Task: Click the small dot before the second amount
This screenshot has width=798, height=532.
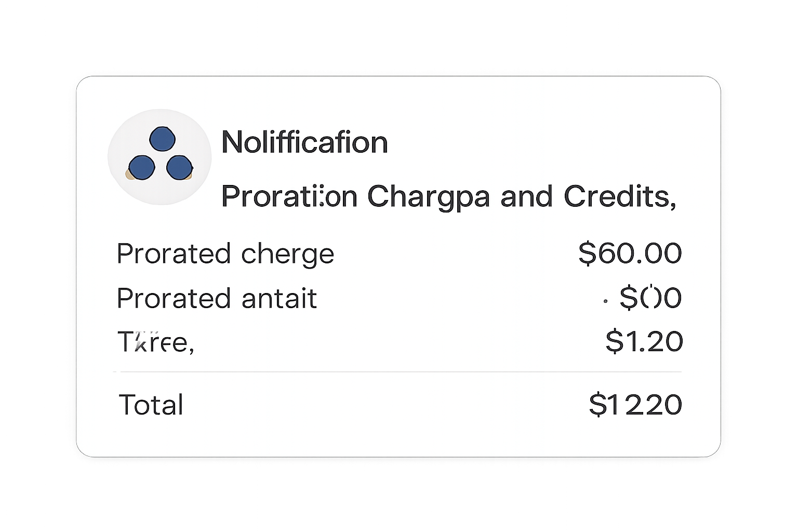Action: [606, 300]
